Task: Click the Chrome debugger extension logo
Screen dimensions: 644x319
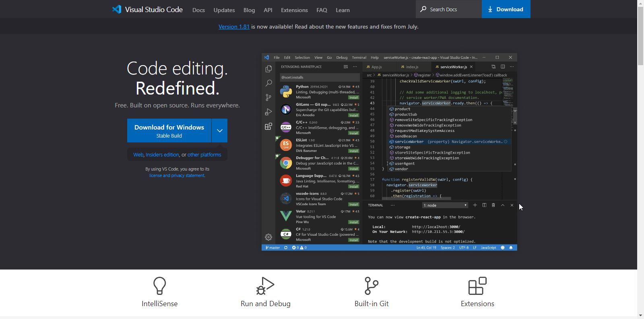Action: tap(286, 163)
